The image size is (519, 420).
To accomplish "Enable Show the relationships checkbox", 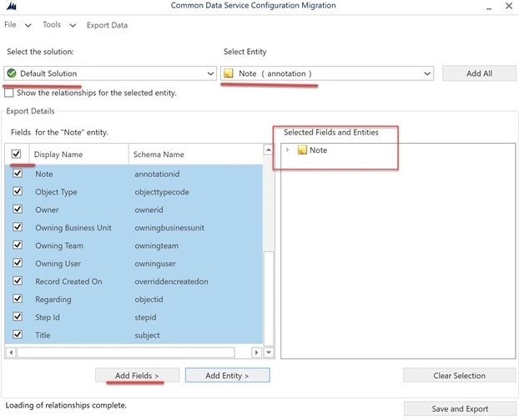I will pos(9,93).
